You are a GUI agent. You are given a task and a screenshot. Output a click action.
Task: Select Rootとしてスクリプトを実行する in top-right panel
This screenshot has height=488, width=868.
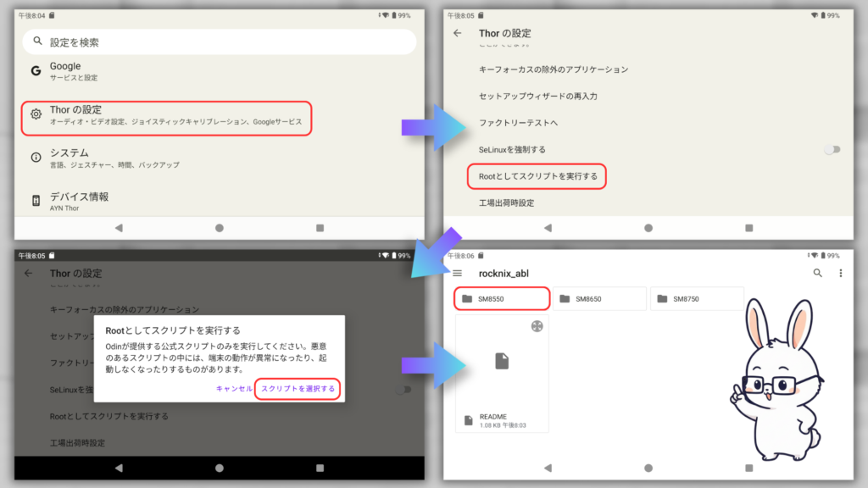pyautogui.click(x=537, y=176)
